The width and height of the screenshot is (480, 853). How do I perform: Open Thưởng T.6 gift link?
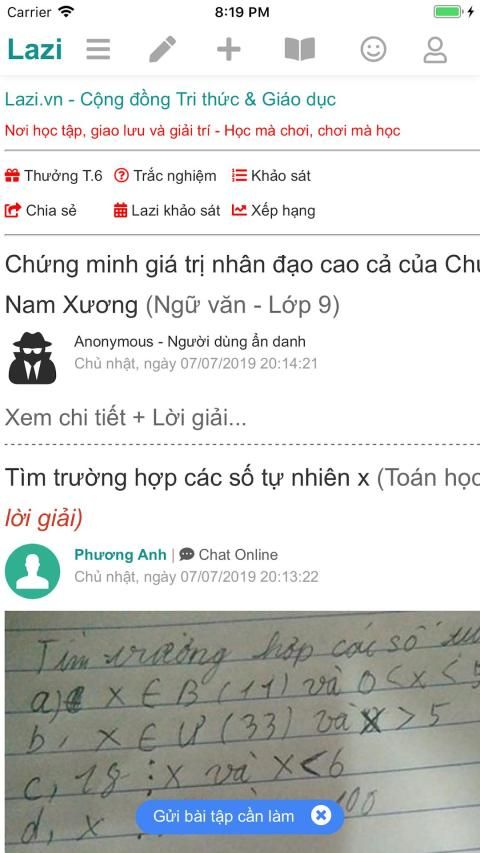[x=53, y=176]
